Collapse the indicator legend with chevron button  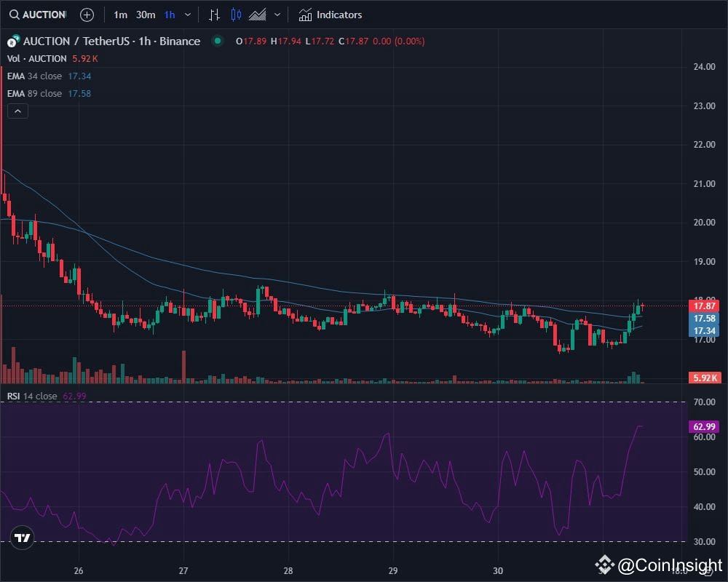coord(17,111)
